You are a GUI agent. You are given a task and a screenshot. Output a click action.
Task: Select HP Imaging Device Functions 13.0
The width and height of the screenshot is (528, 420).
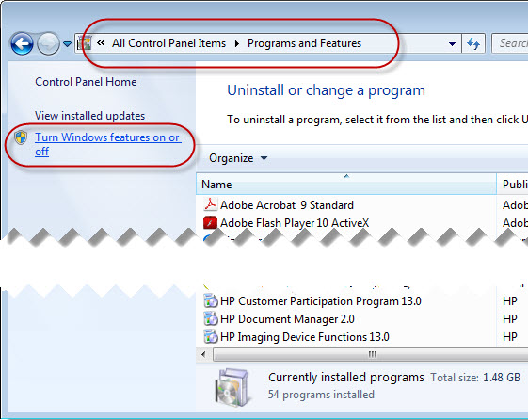pyautogui.click(x=305, y=337)
